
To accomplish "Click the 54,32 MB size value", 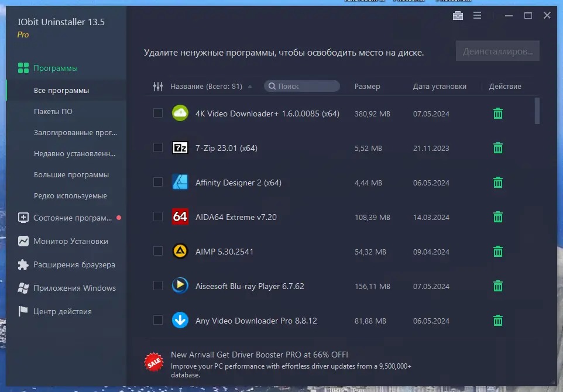I will 370,252.
